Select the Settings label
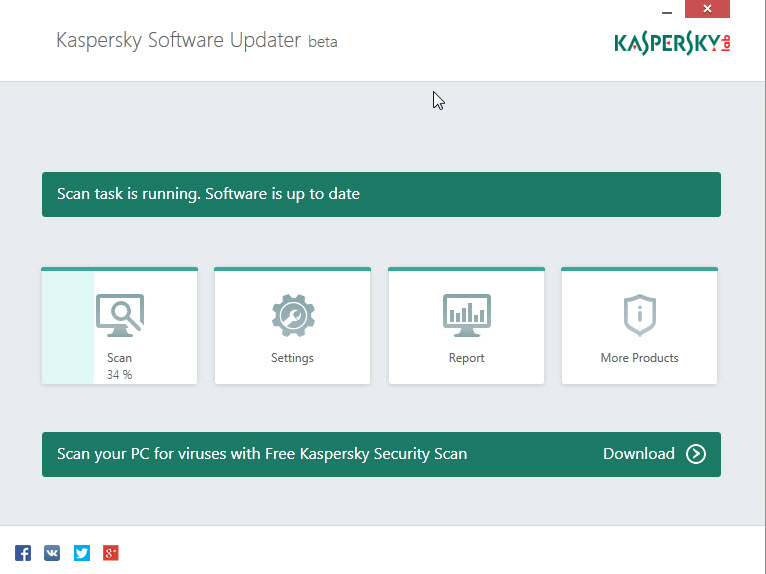This screenshot has height=574, width=766. [x=292, y=358]
